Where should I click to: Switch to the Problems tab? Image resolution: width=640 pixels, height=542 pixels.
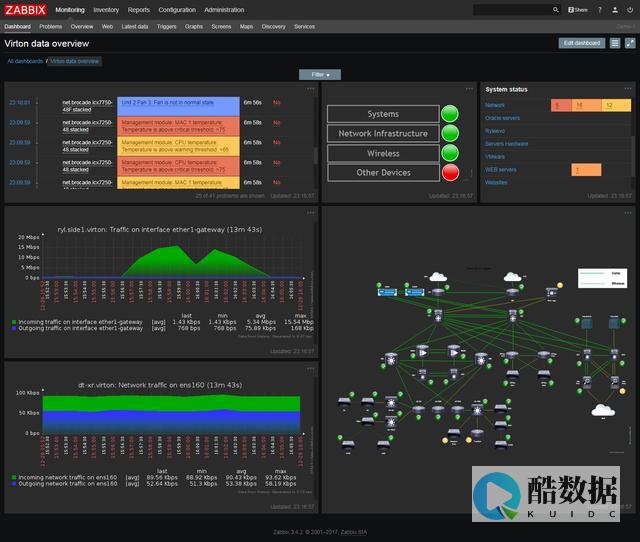pos(51,27)
